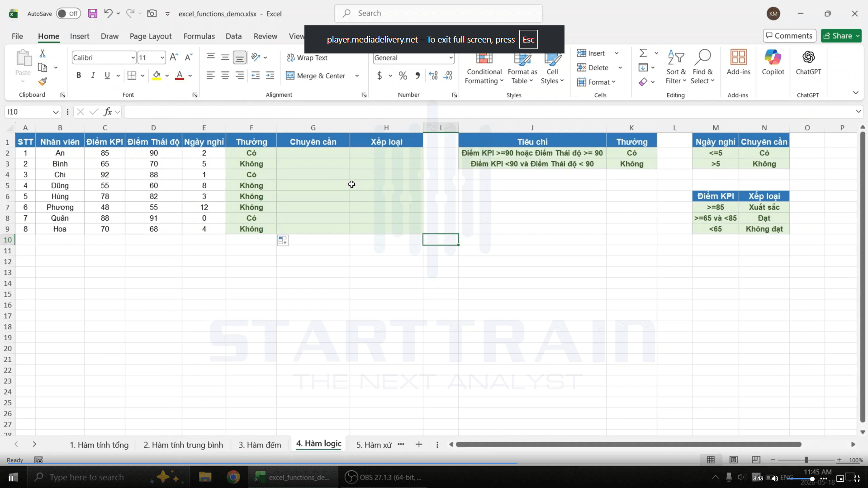Click the Fill Color bucket swatch
Image resolution: width=868 pixels, height=488 pixels.
click(x=157, y=76)
